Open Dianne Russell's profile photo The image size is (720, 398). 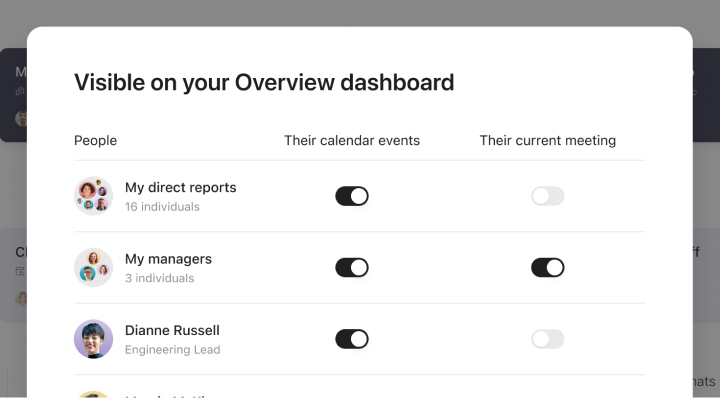pos(93,339)
